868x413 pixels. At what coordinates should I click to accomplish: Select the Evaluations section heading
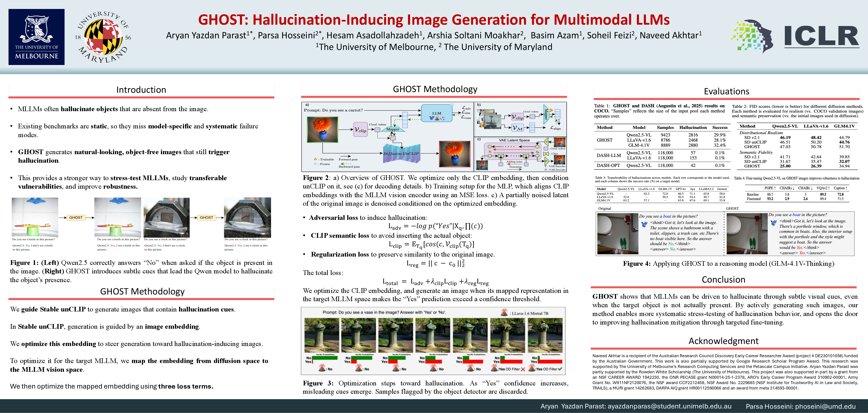727,91
